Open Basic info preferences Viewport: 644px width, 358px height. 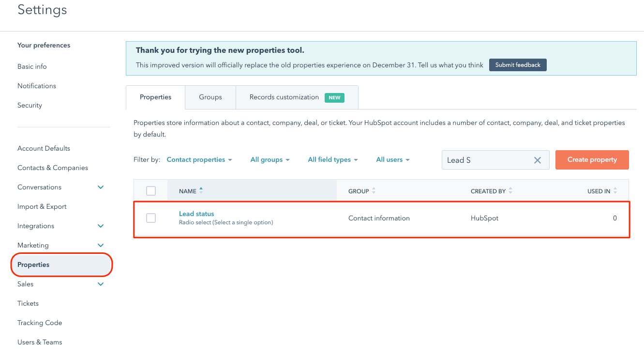(x=32, y=66)
